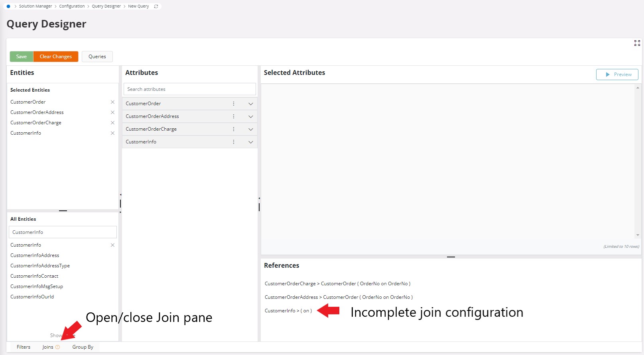Screen dimensions: 644x355
Task: Expand the CustomerInfo attribute list
Action: tap(250, 142)
